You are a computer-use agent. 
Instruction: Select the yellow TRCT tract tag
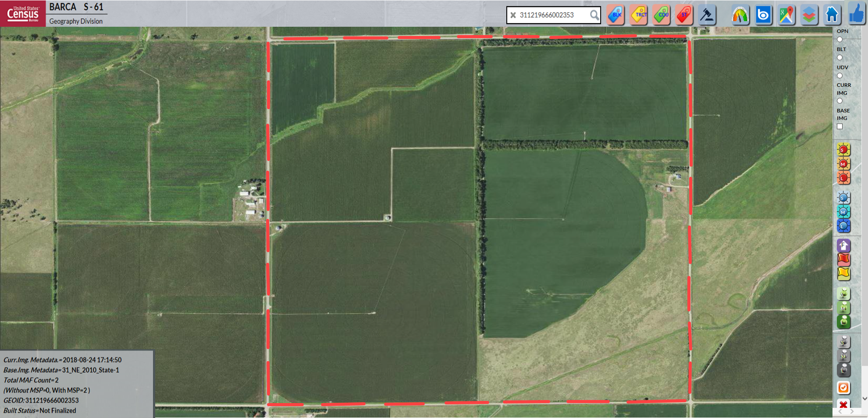click(x=639, y=15)
